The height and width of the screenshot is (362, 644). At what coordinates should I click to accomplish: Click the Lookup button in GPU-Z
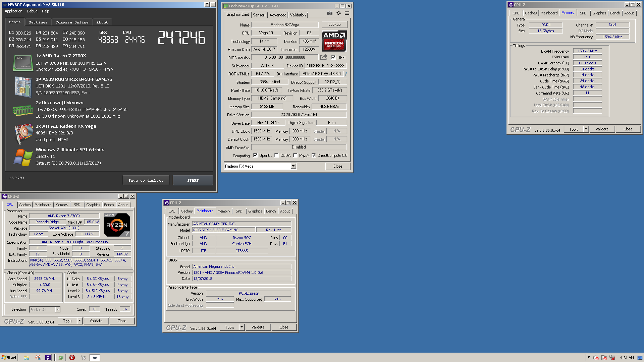click(334, 24)
